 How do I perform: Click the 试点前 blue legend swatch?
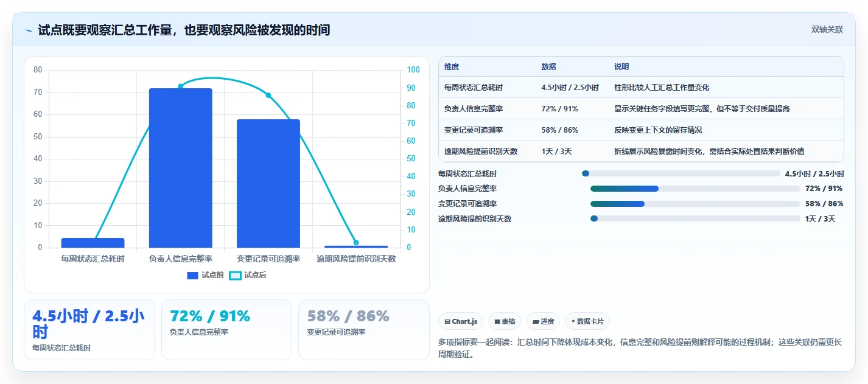pos(192,276)
